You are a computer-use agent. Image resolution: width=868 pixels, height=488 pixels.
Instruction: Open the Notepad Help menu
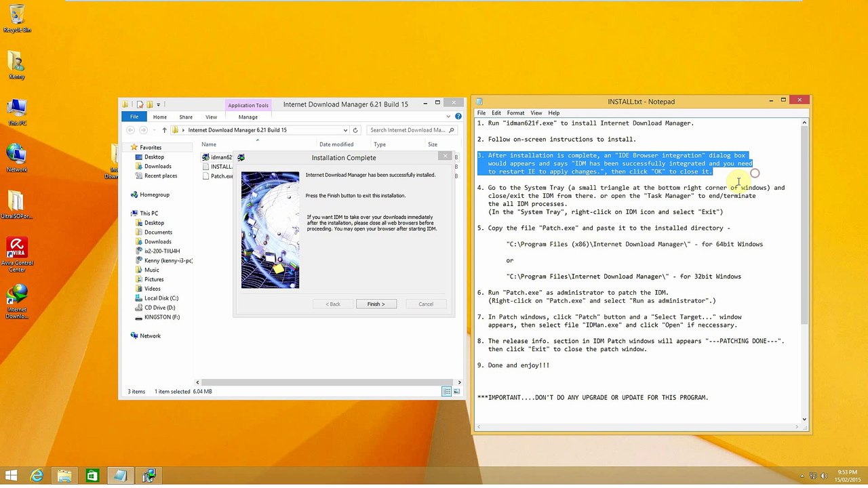[554, 113]
